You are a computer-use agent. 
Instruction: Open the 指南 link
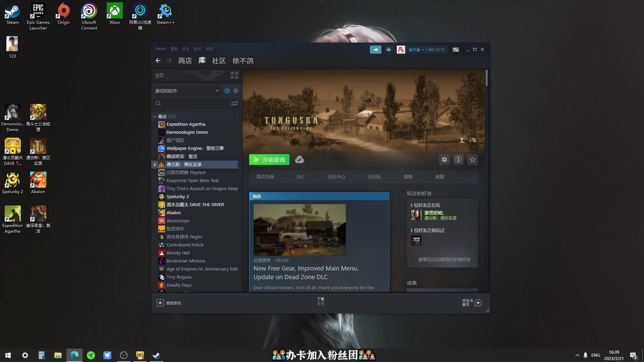(408, 177)
